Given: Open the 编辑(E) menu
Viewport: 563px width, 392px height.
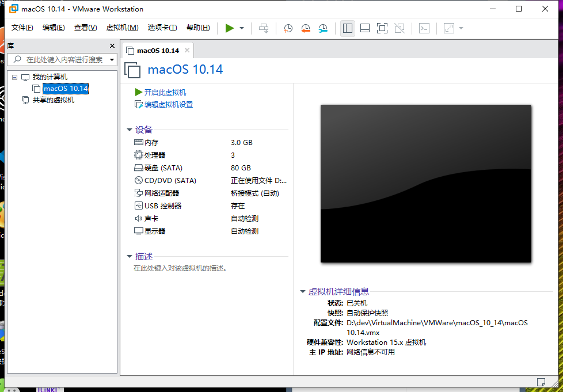Looking at the screenshot, I should pos(54,28).
